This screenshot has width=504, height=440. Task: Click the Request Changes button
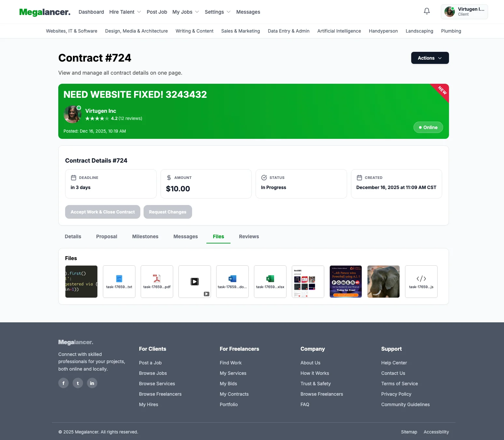168,212
